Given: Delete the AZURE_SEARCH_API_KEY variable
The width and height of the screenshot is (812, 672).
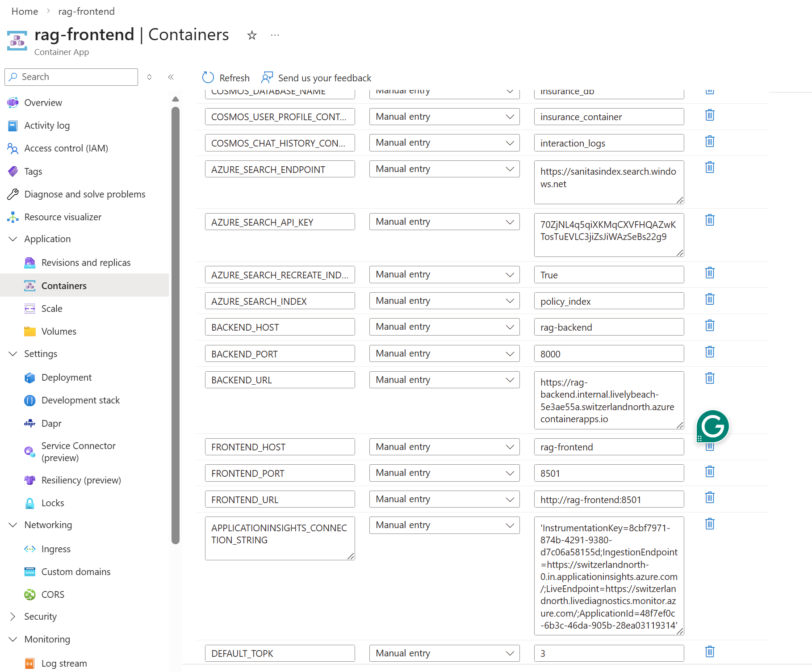Looking at the screenshot, I should 709,220.
